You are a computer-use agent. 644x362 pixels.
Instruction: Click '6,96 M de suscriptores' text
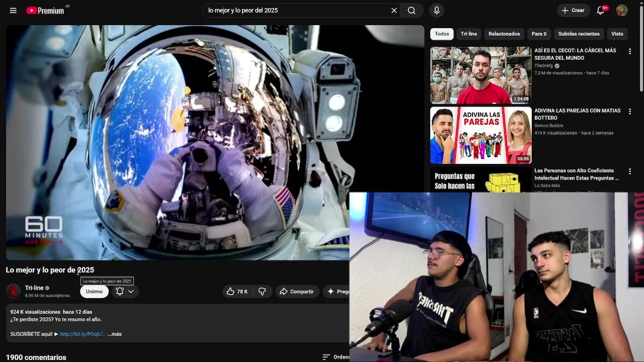[x=47, y=296]
